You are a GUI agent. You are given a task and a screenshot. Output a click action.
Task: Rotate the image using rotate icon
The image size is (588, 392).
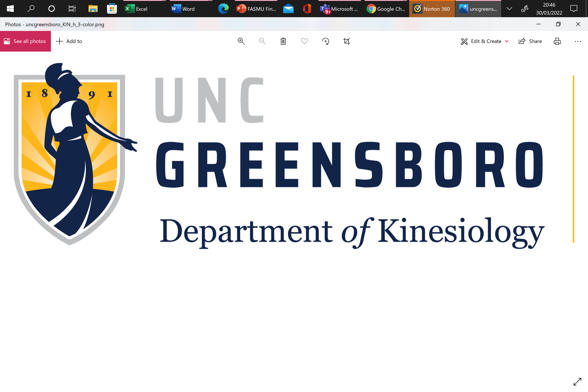pos(326,41)
